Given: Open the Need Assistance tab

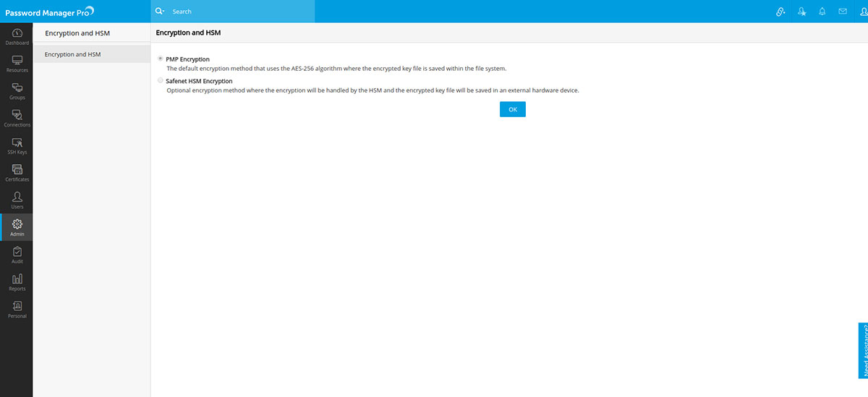Looking at the screenshot, I should [x=863, y=351].
